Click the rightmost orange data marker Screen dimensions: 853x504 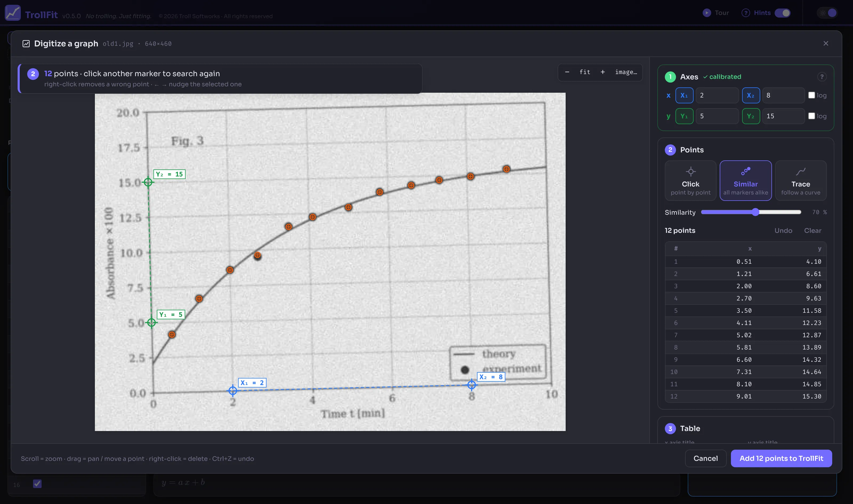tap(506, 169)
